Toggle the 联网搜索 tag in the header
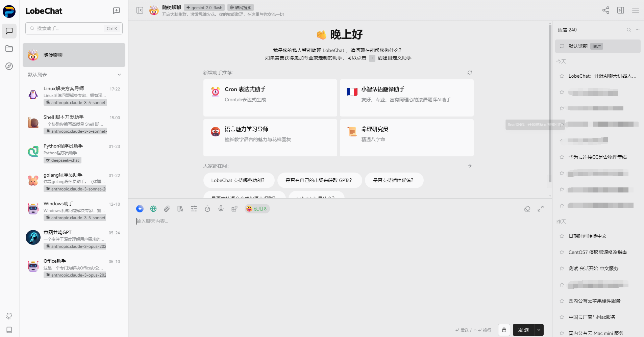 [x=240, y=7]
